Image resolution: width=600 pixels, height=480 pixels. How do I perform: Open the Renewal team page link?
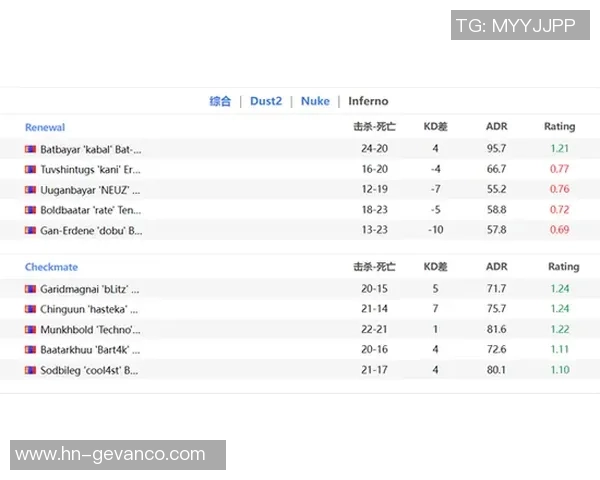click(45, 127)
